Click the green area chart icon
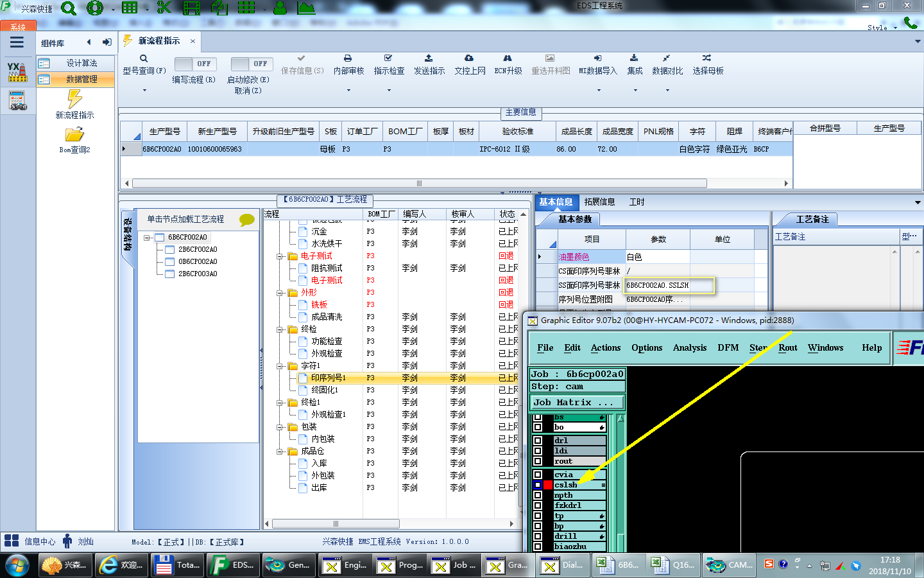This screenshot has height=578, width=924. (306, 8)
